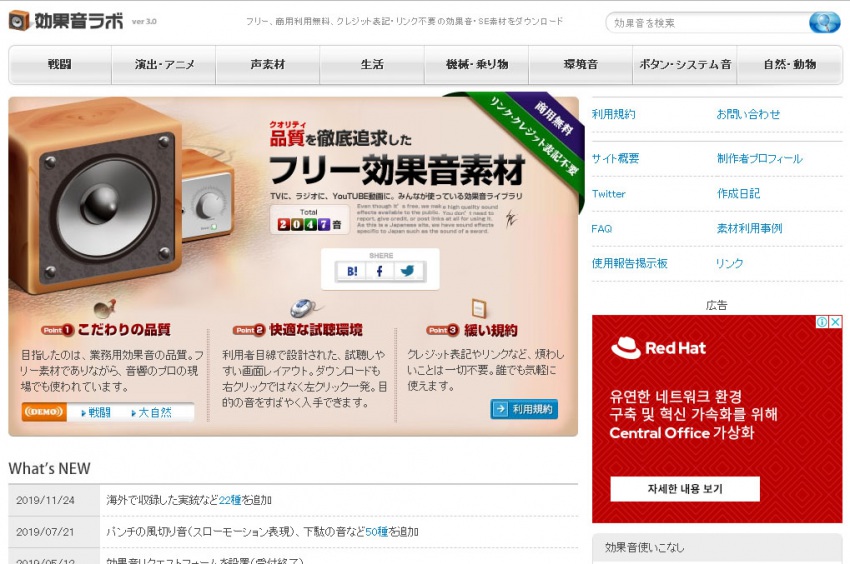
Task: Click the 効果音を検索 search field
Action: click(x=707, y=23)
